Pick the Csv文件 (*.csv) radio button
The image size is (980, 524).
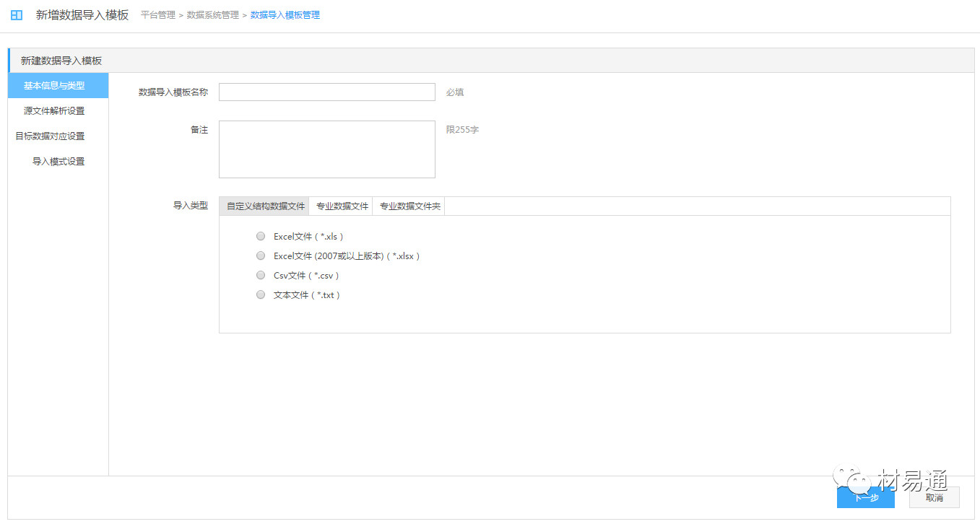[x=261, y=275]
